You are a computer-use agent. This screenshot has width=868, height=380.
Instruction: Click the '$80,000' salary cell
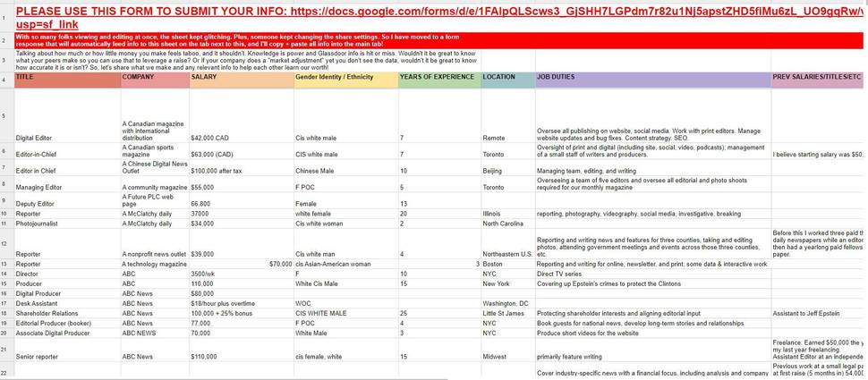click(242, 293)
